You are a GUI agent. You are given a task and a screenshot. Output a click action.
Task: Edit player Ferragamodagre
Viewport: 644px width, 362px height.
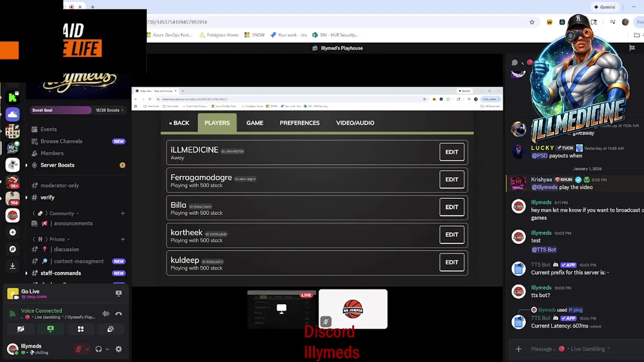click(452, 179)
